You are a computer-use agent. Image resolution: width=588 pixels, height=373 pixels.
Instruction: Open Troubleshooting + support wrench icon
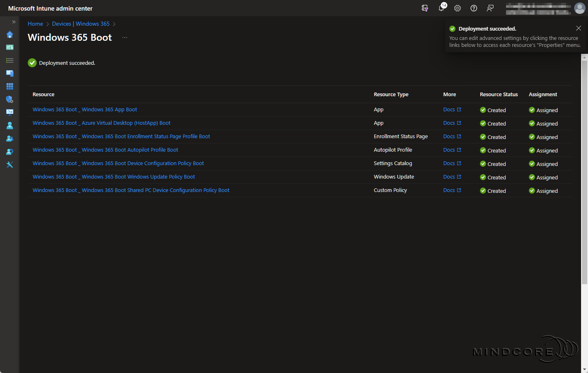pyautogui.click(x=10, y=165)
